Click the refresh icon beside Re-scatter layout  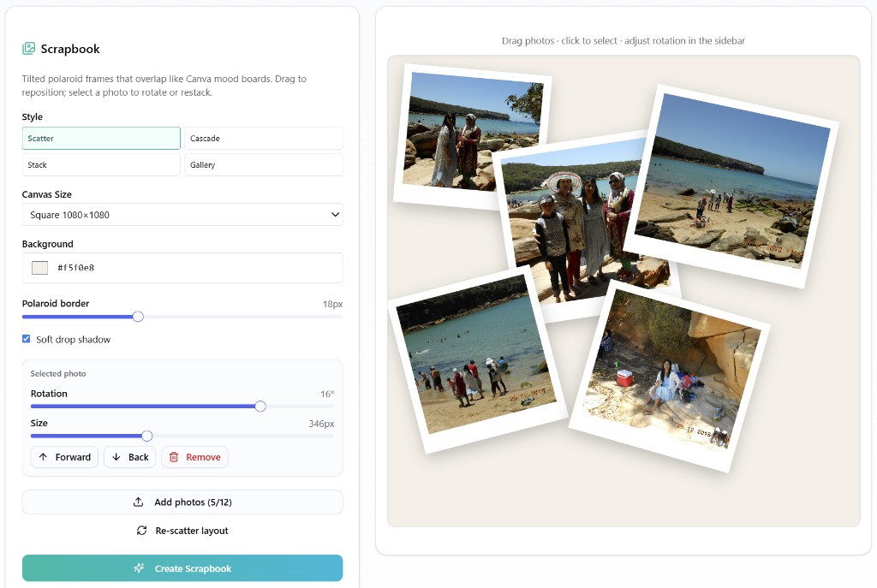coord(142,531)
